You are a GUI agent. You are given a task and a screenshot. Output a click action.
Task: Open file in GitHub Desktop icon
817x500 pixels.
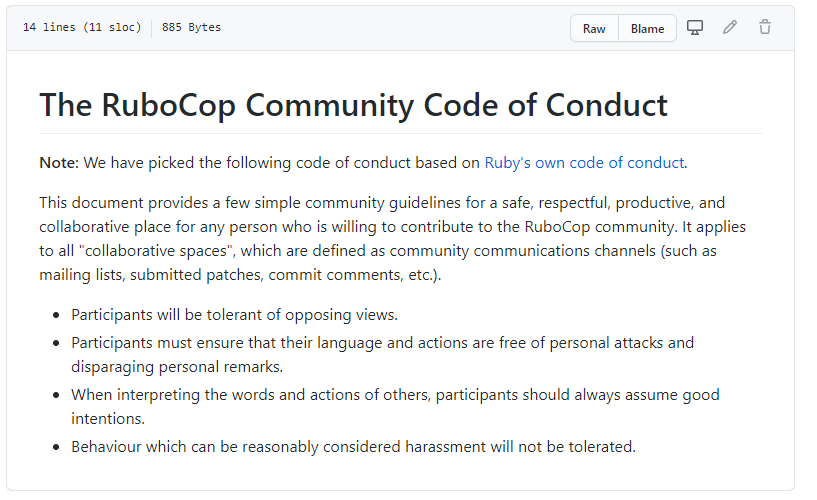[695, 28]
